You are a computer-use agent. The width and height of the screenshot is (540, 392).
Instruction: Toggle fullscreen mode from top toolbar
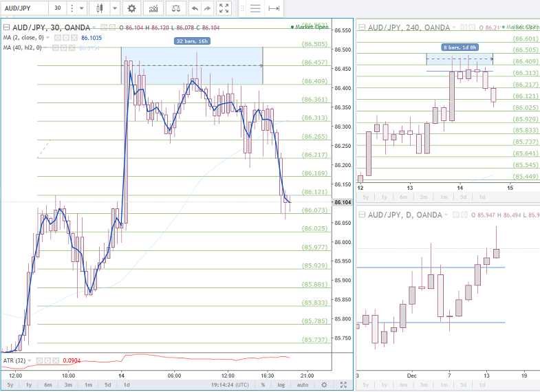click(x=224, y=8)
